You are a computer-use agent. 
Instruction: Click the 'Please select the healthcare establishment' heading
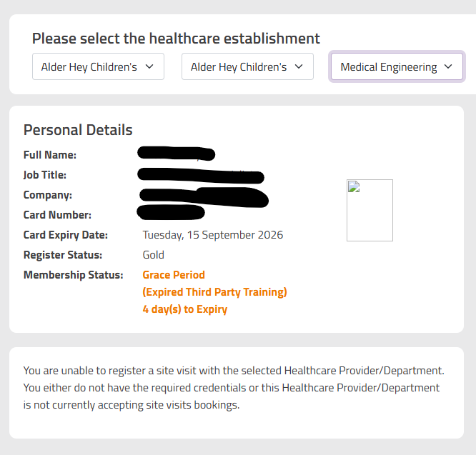176,39
